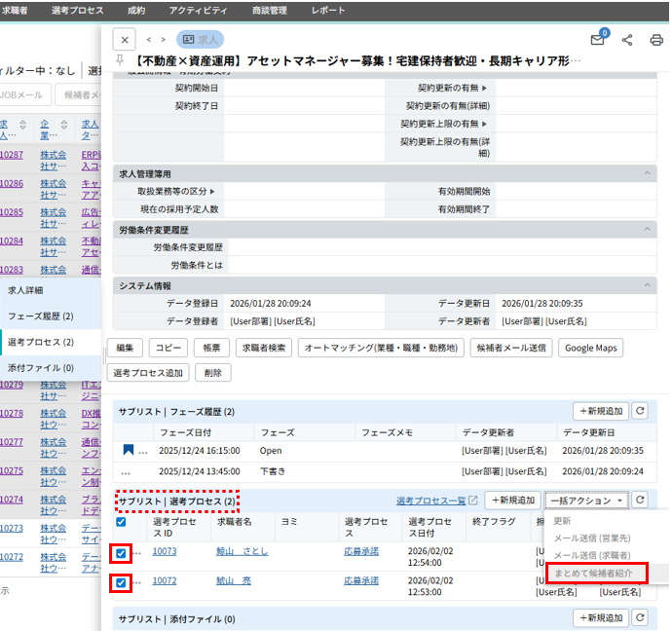Refresh the フェーズ履歴 sublist
The width and height of the screenshot is (672, 631).
(x=640, y=412)
